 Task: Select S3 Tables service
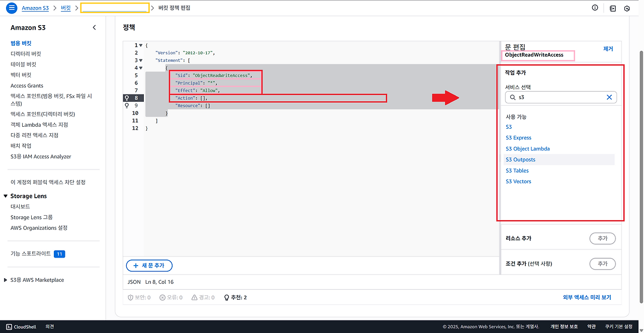click(x=517, y=171)
